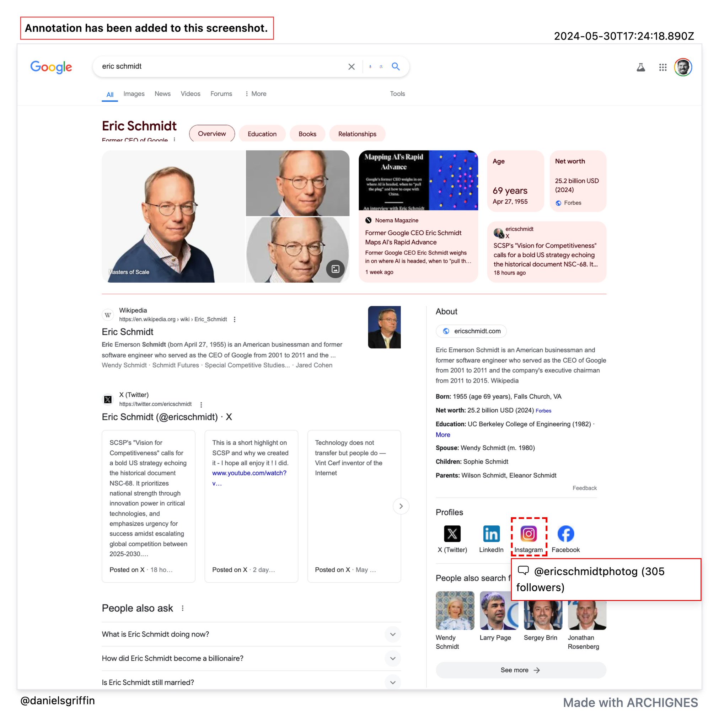Click the X favicon beside Twitter result

click(108, 400)
